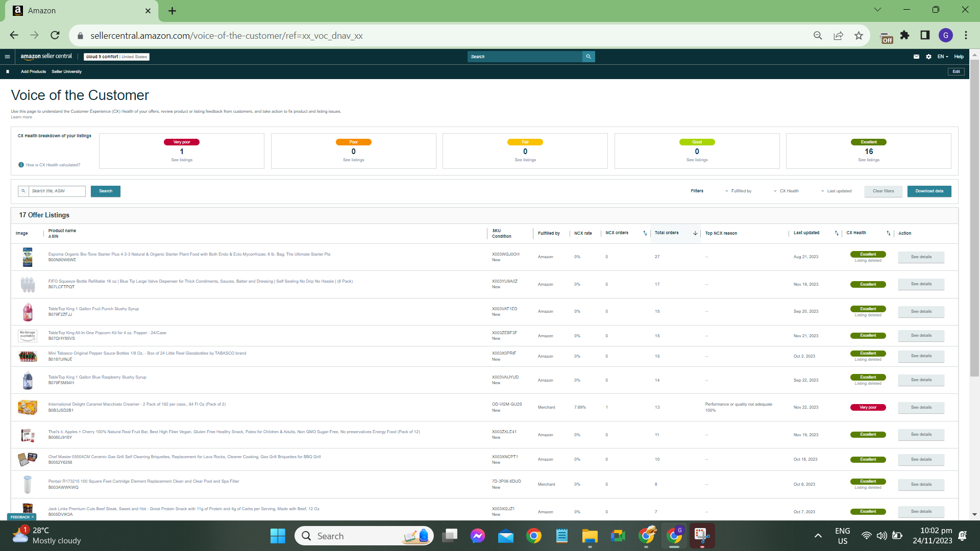Image resolution: width=980 pixels, height=551 pixels.
Task: Click the Edit button in the nav bar
Action: [957, 71]
